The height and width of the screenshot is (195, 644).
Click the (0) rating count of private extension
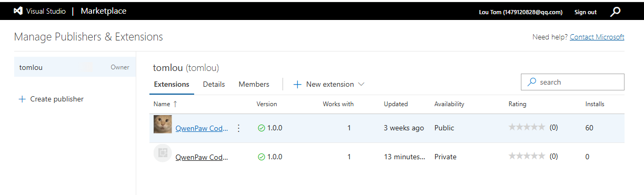click(554, 157)
